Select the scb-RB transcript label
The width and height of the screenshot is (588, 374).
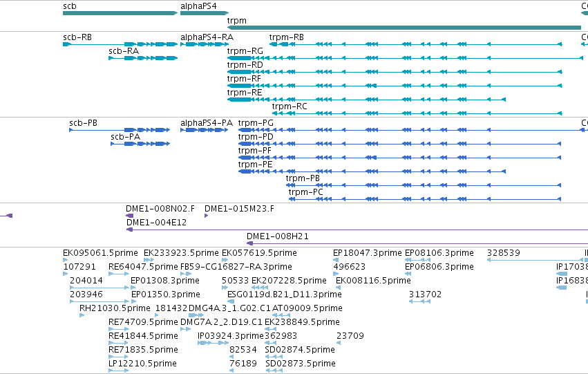click(77, 37)
